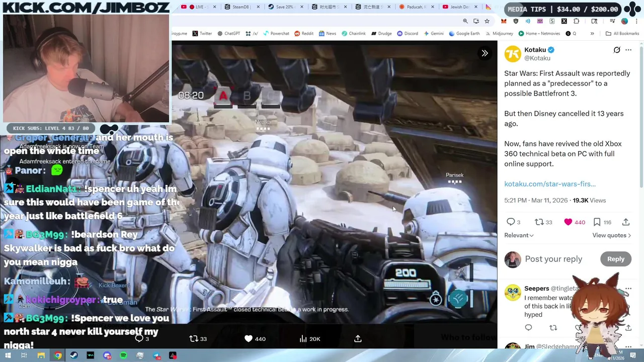
Task: Reply to Seepers comment
Action: (x=528, y=328)
